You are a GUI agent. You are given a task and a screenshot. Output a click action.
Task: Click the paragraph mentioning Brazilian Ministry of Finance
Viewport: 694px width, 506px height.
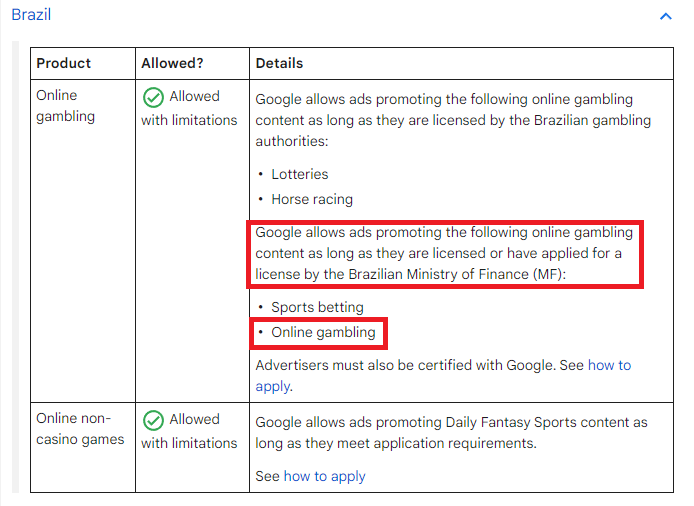click(444, 253)
